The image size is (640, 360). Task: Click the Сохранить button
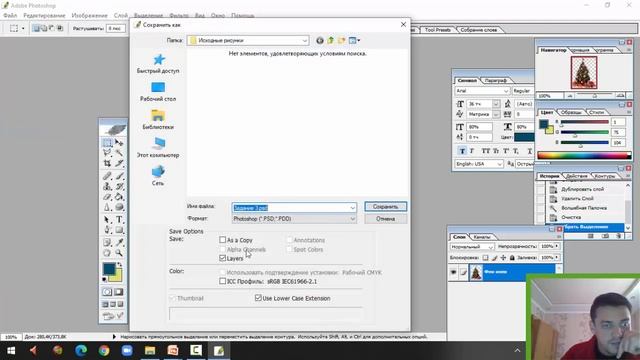(385, 207)
